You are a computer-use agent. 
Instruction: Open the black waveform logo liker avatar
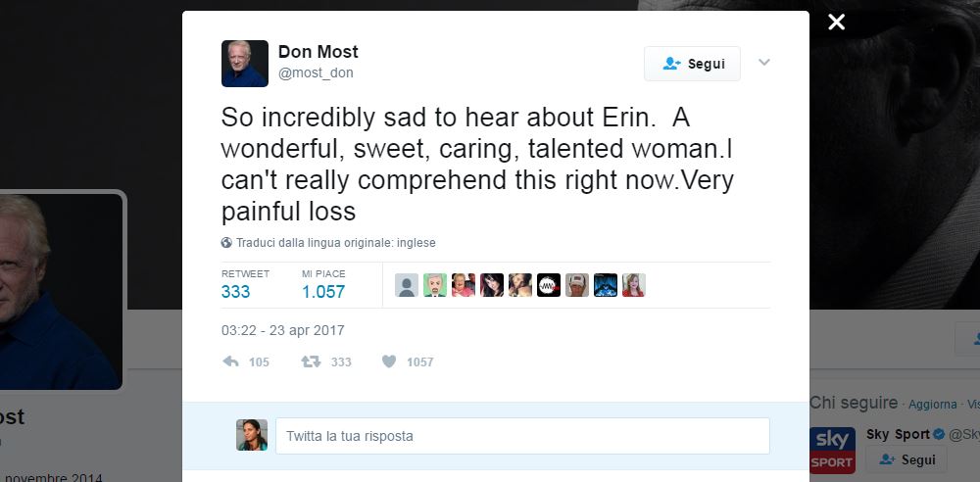(x=549, y=285)
